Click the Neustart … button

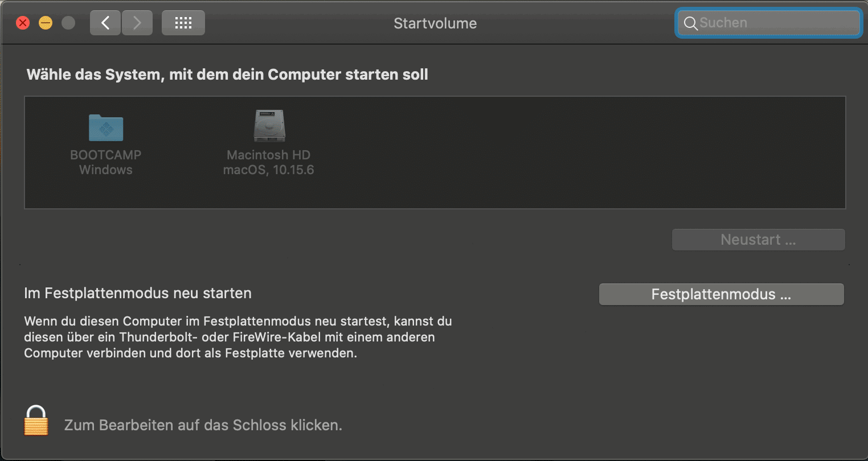[759, 240]
